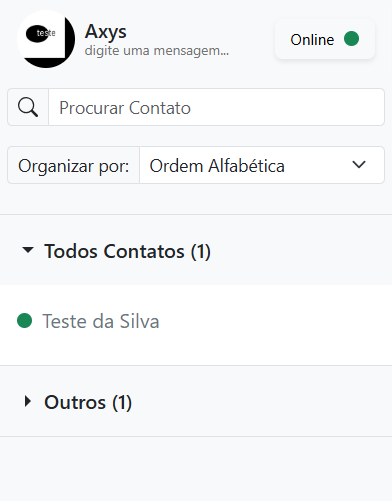This screenshot has height=501, width=392.
Task: Click the Outros (1) heading text
Action: tap(88, 402)
